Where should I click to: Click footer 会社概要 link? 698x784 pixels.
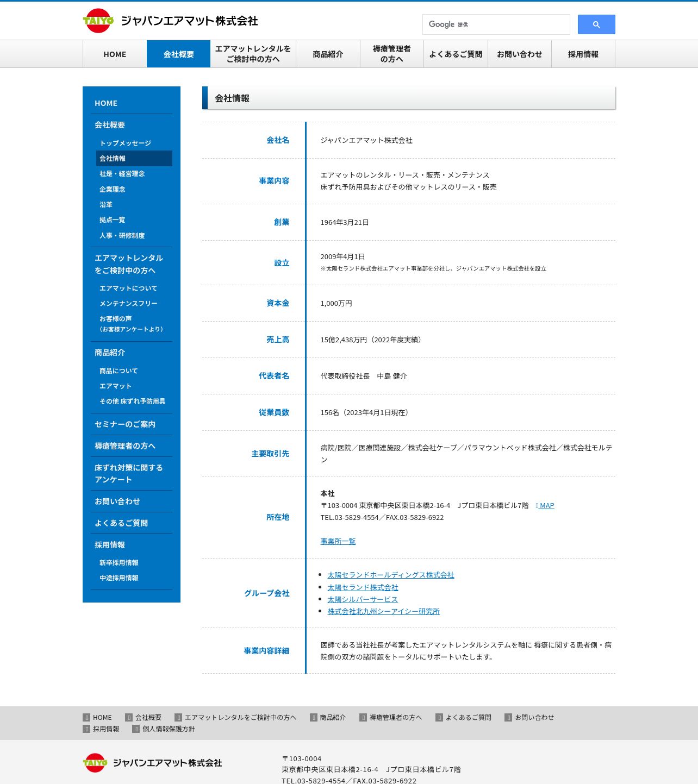click(x=144, y=718)
